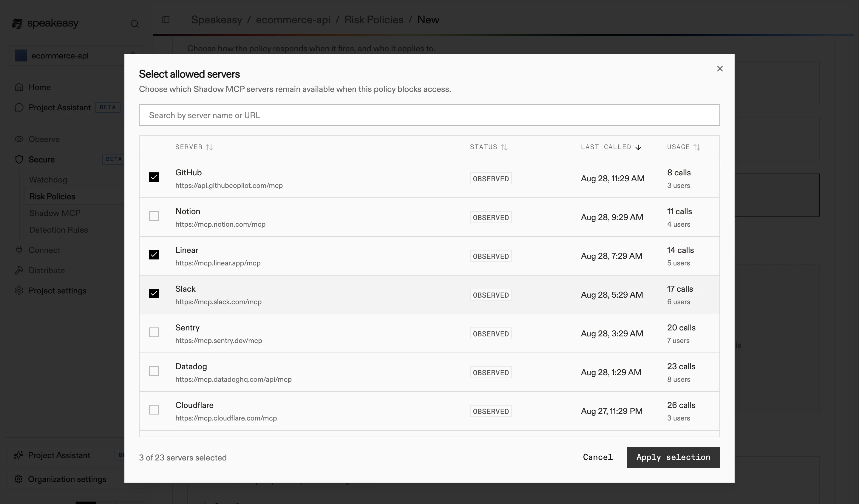This screenshot has width=859, height=504.
Task: Uncheck the Slack server checkbox
Action: (x=154, y=293)
